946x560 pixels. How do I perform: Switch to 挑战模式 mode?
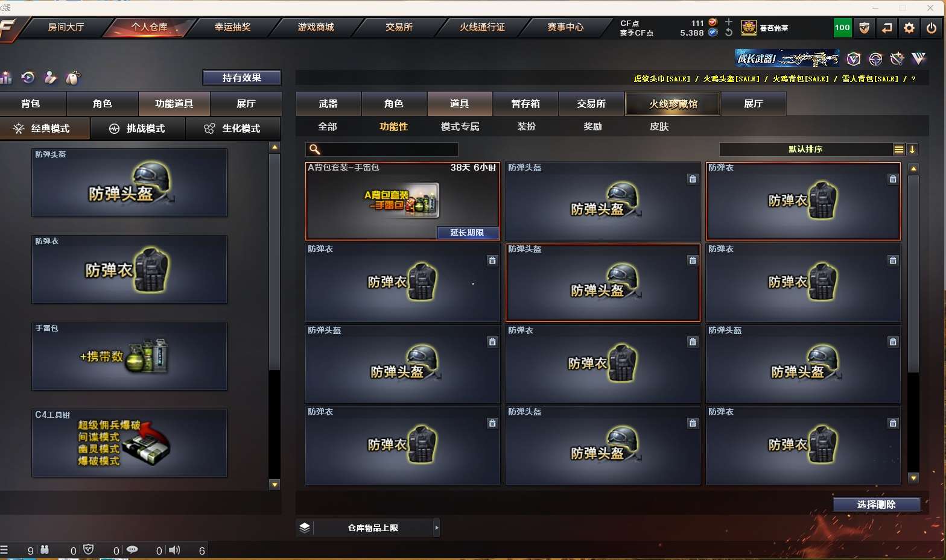click(138, 128)
